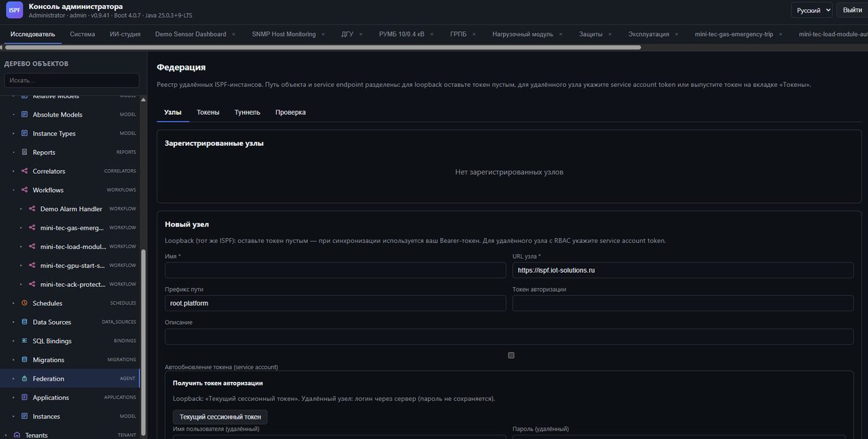
Task: Click the mini-tec-gpu-start workflow icon
Action: 33,265
